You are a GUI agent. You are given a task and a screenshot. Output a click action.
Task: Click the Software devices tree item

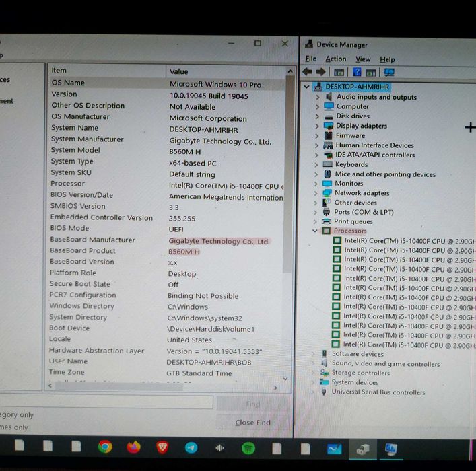tap(358, 353)
